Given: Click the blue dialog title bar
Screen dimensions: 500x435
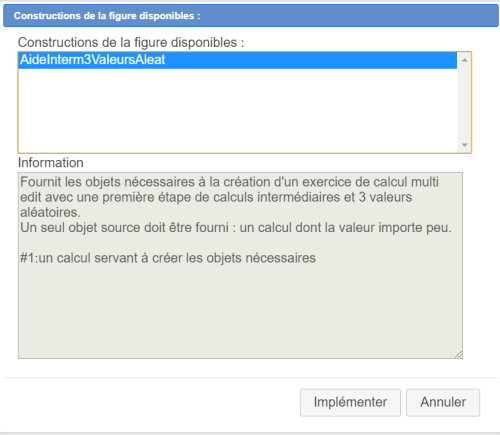Looking at the screenshot, I should pyautogui.click(x=251, y=16).
